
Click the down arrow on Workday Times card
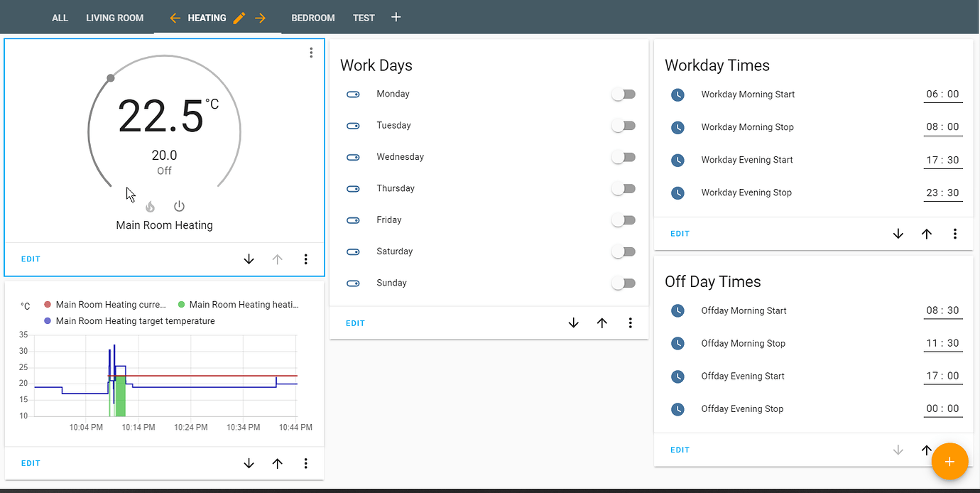tap(898, 233)
